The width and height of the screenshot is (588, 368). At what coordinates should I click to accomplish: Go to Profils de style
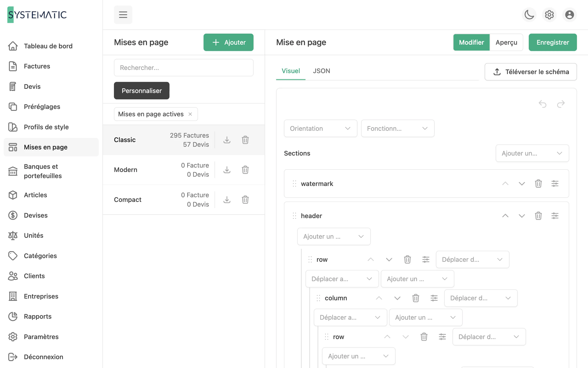coord(51,127)
